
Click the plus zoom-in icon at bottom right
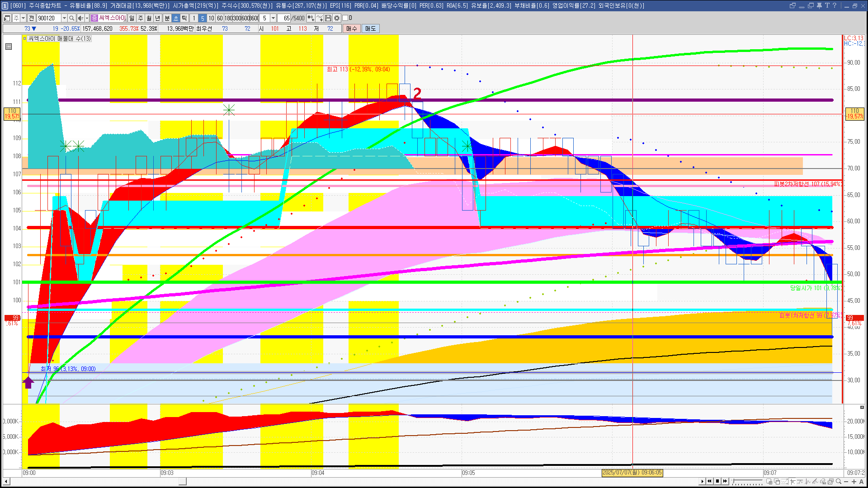click(x=854, y=482)
